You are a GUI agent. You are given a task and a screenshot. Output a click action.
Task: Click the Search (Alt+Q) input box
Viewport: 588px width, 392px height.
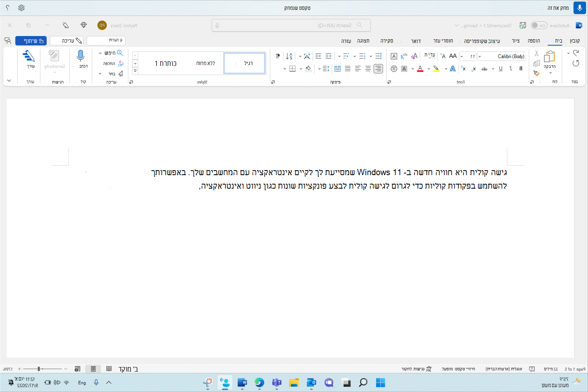coord(291,25)
